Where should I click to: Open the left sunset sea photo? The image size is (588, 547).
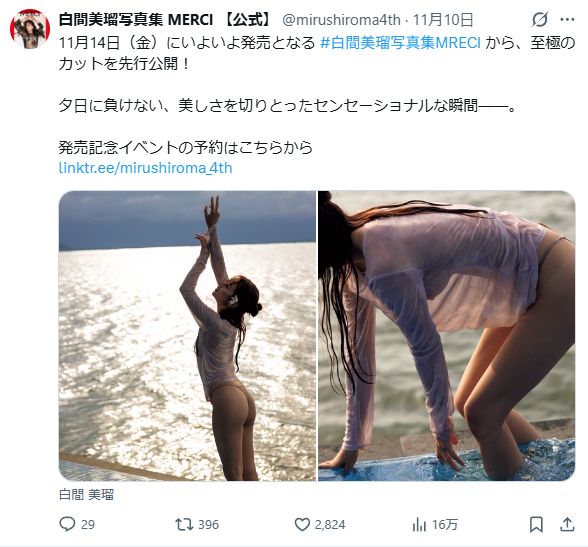tap(187, 336)
